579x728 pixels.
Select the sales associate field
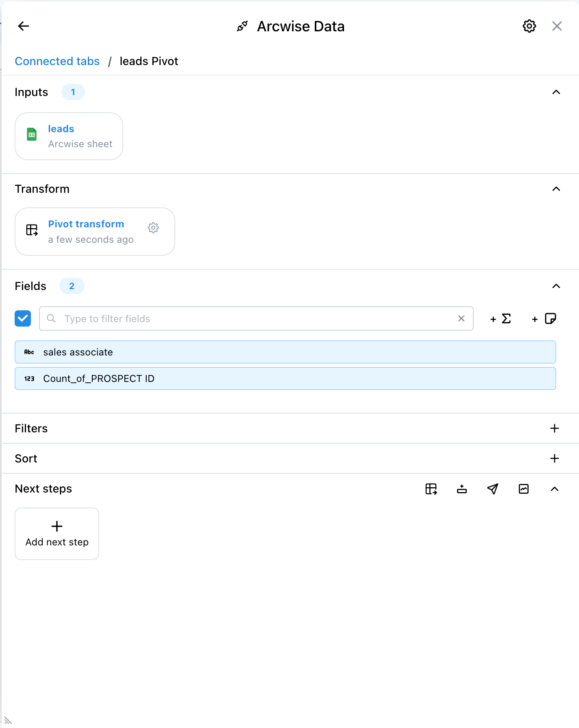tap(285, 352)
